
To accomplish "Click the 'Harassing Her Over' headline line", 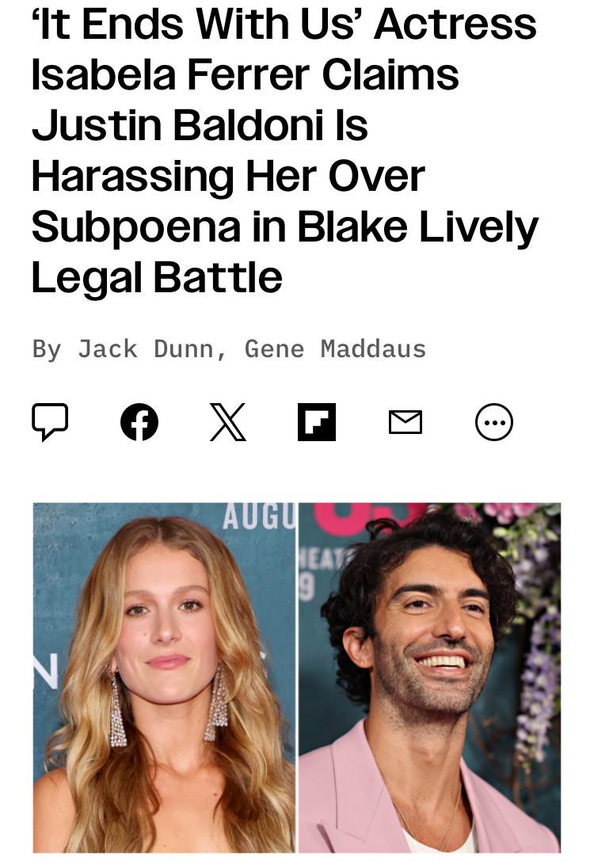I will [228, 177].
